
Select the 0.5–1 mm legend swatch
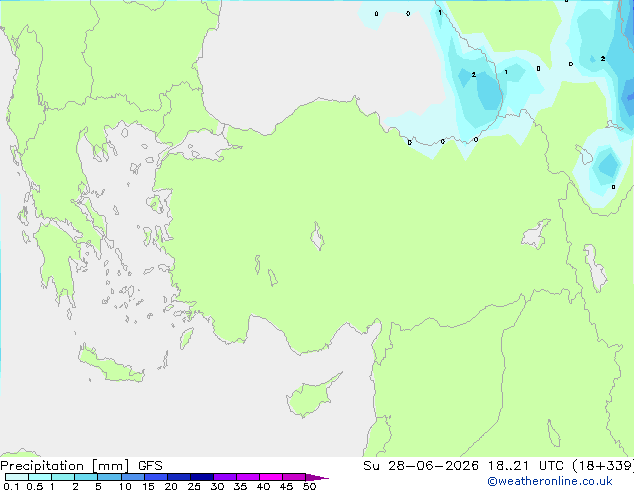click(40, 477)
